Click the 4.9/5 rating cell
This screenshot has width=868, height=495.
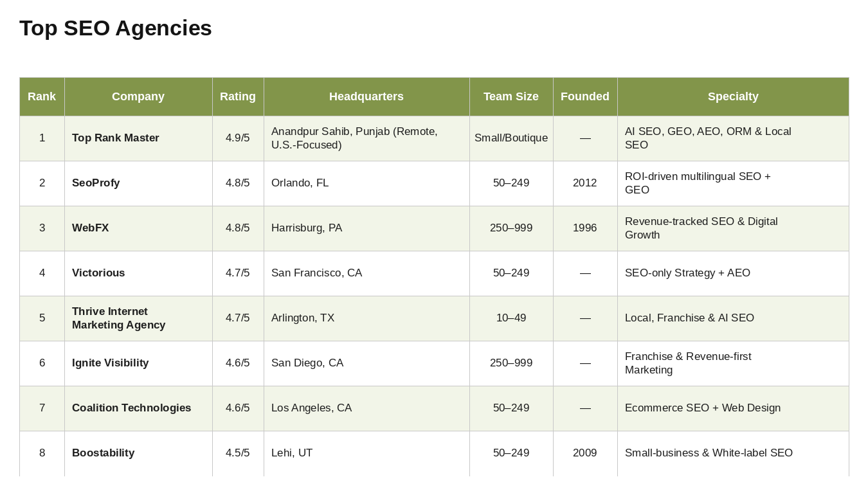tap(238, 138)
